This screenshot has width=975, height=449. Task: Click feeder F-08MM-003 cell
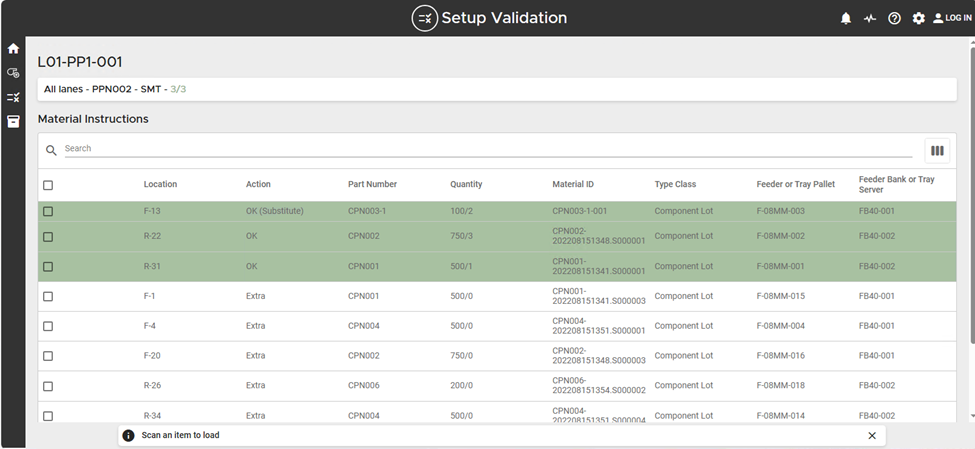pyautogui.click(x=780, y=211)
